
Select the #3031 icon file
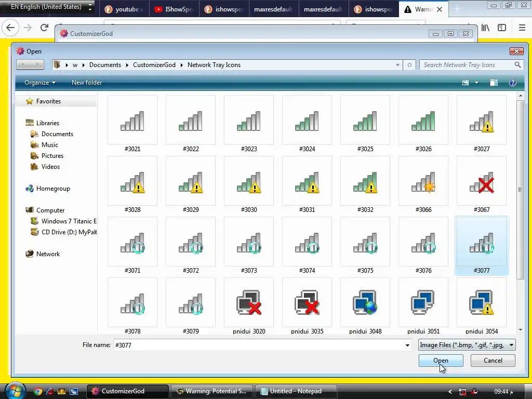(307, 184)
